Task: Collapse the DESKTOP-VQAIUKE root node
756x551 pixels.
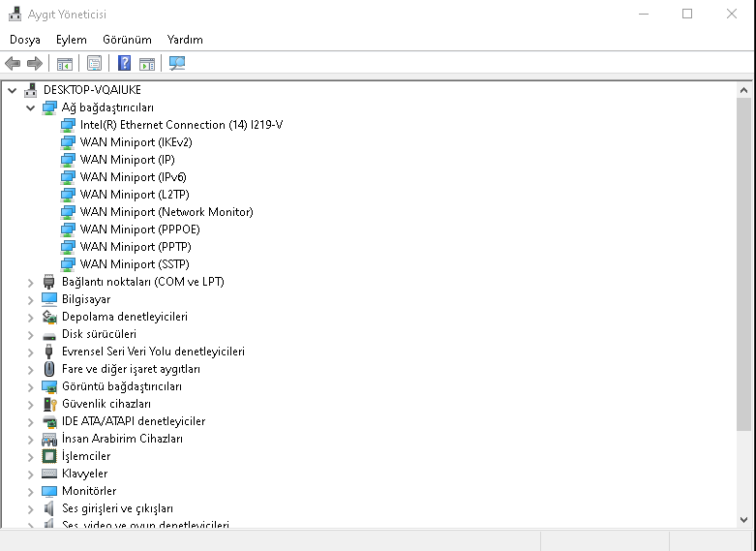Action: tap(13, 90)
